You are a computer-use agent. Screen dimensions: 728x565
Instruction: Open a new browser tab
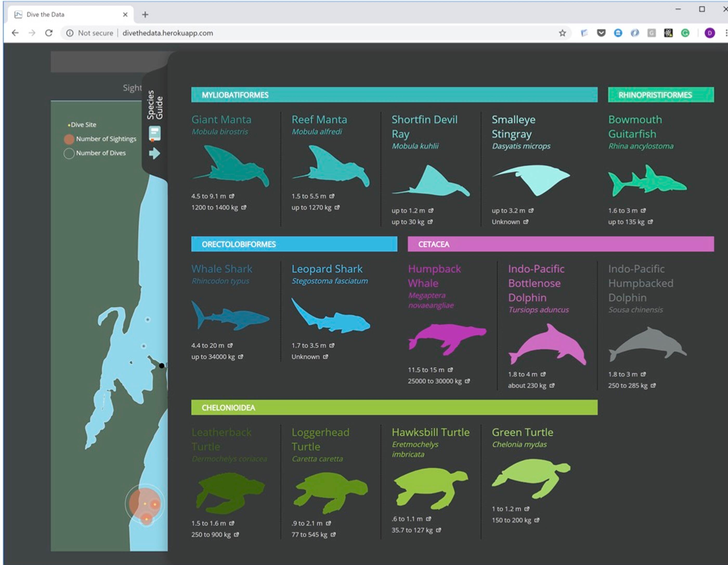tap(145, 15)
